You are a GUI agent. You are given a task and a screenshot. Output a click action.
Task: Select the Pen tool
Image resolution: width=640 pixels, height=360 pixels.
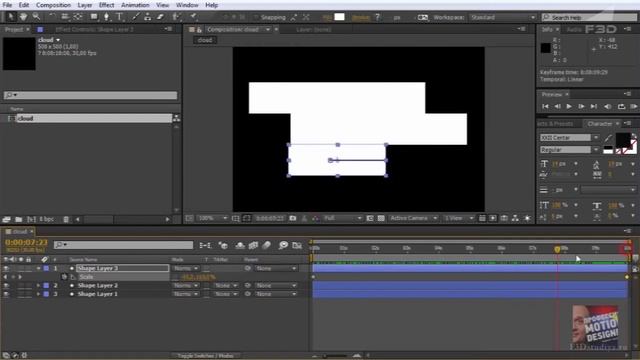point(107,17)
